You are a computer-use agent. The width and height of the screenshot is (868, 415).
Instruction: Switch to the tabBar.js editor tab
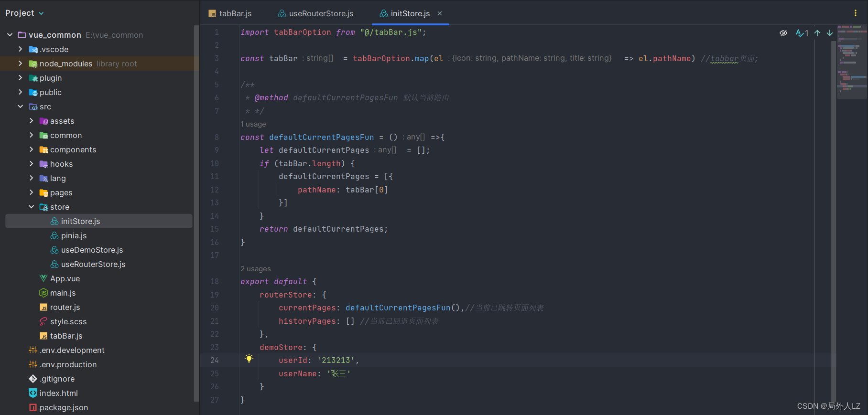pos(230,13)
